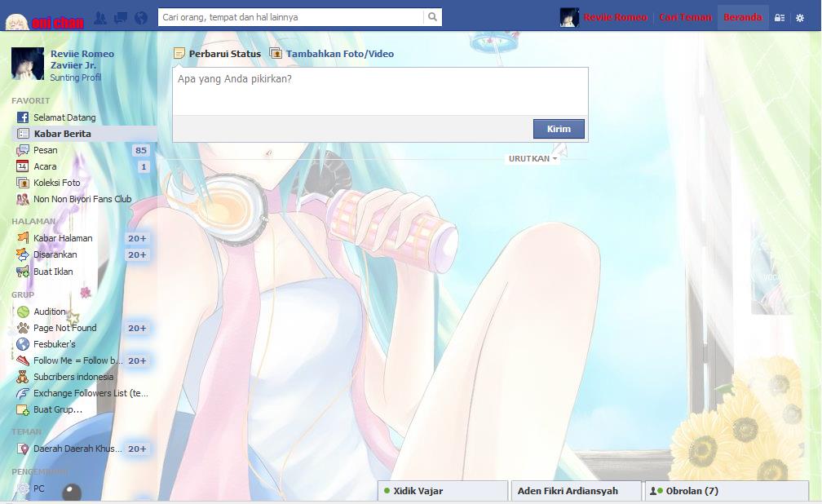Viewport: 822px width, 504px height.
Task: Open Selamat Datang link
Action: [64, 117]
